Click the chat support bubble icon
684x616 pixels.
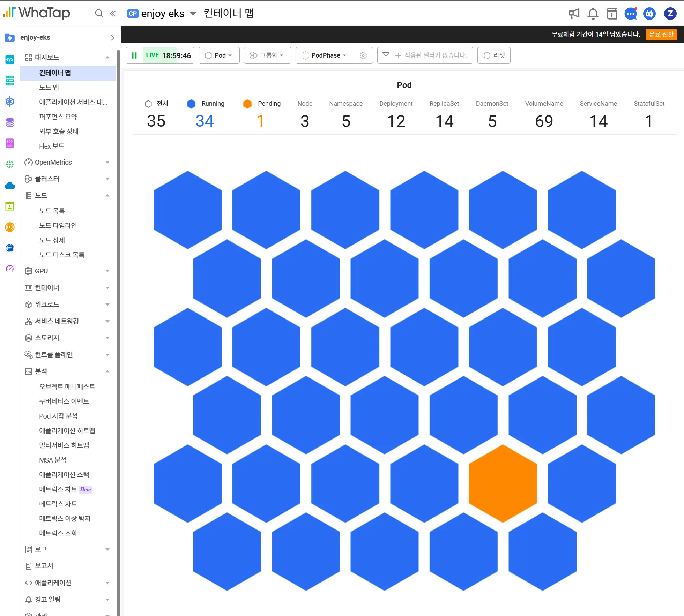click(x=630, y=14)
